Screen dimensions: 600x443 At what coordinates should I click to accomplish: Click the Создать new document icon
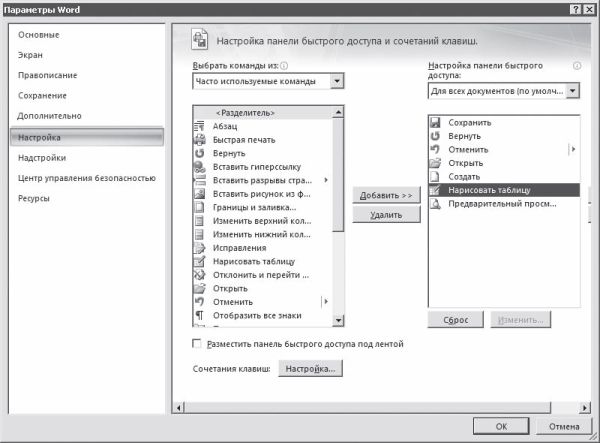coord(435,176)
